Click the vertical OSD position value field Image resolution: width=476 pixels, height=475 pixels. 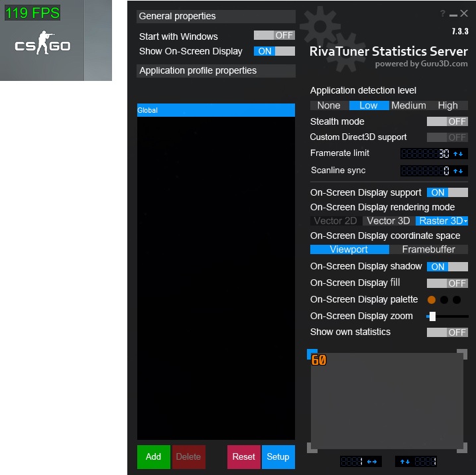point(425,462)
